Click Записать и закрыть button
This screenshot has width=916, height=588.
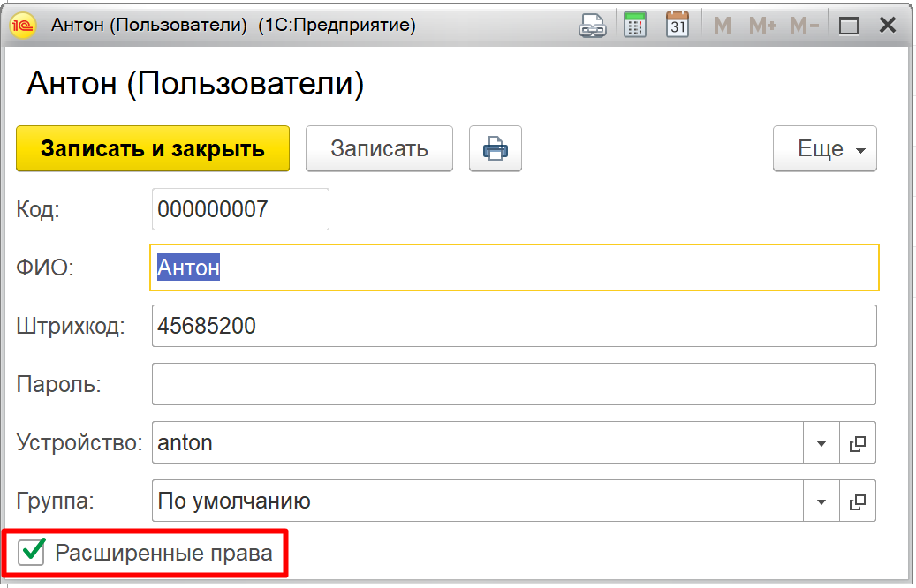click(x=153, y=148)
